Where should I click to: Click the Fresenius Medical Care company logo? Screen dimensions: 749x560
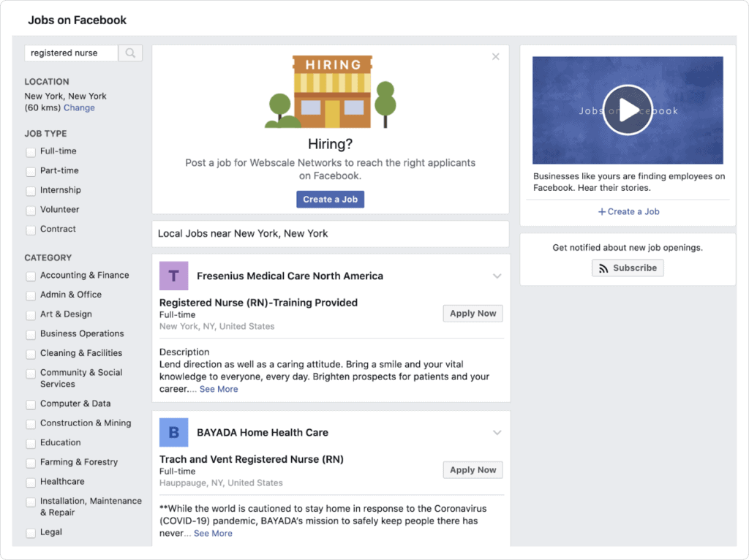click(x=173, y=276)
